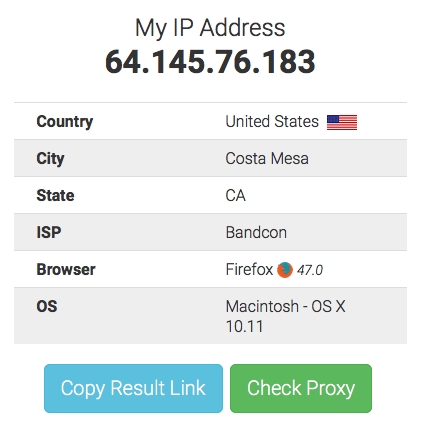The height and width of the screenshot is (432, 421).
Task: Click the Macintosh - OS X value
Action: point(286,306)
